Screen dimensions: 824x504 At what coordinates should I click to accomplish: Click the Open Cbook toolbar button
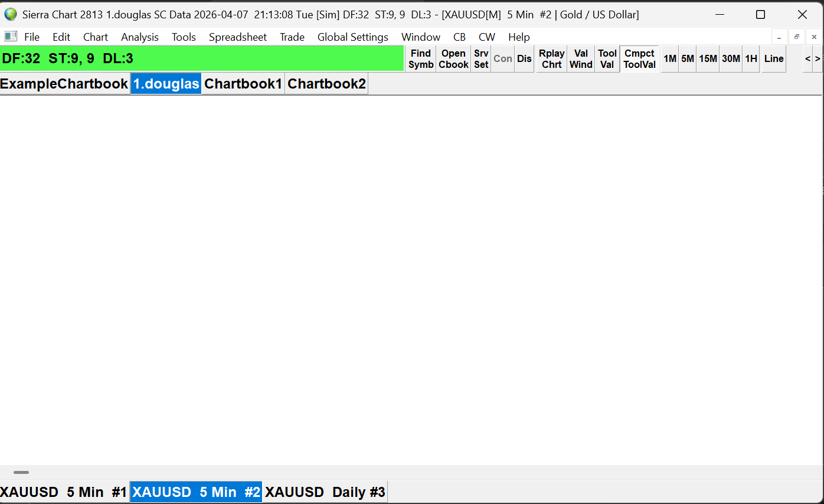tap(453, 59)
